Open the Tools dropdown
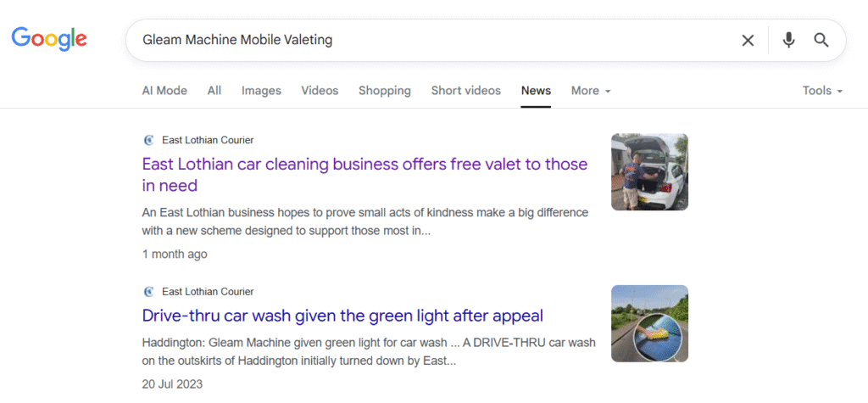868x403 pixels. 822,91
